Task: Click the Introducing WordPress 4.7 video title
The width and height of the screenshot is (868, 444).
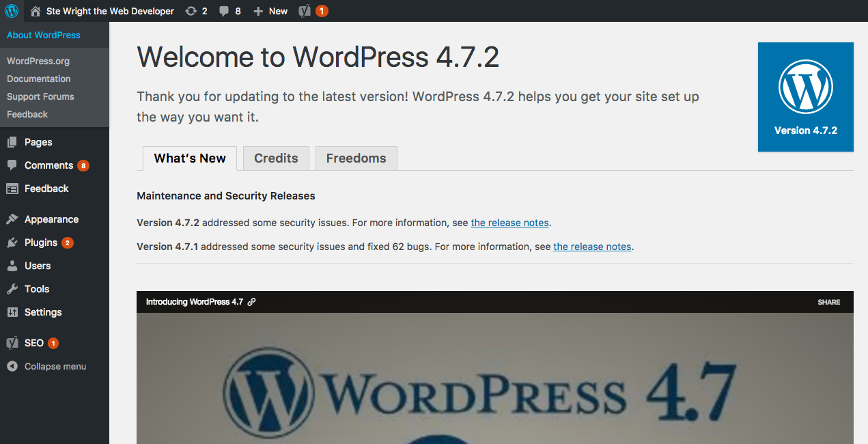Action: pos(195,302)
